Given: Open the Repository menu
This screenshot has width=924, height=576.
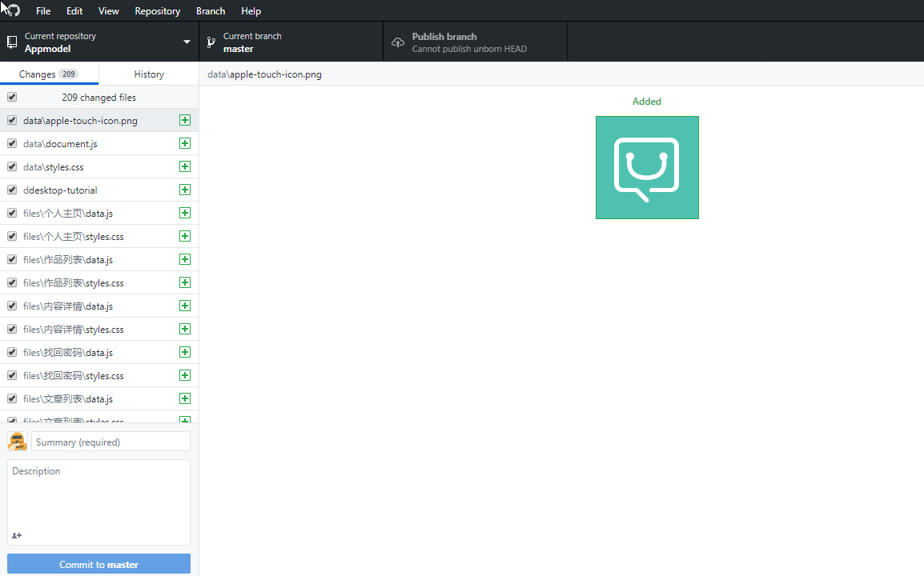Looking at the screenshot, I should coord(158,10).
